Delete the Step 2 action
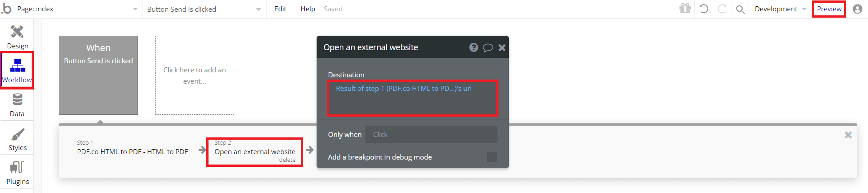This screenshot has height=193, width=868. tap(287, 160)
